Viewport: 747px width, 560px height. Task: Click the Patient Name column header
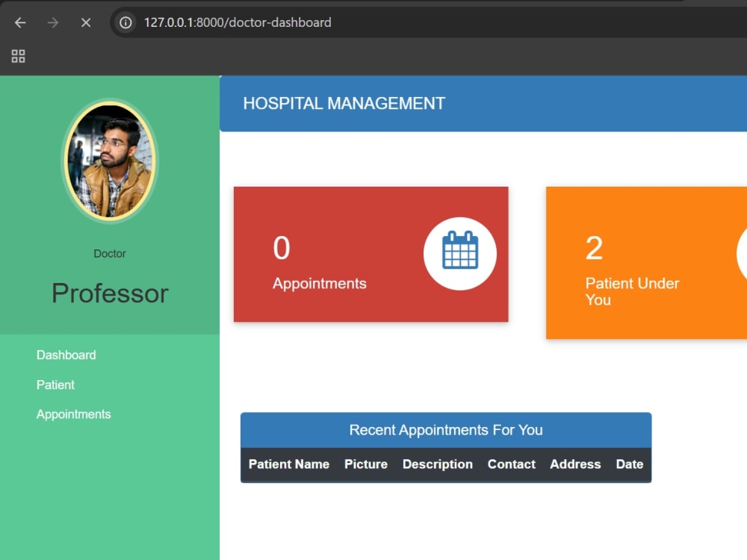(288, 464)
